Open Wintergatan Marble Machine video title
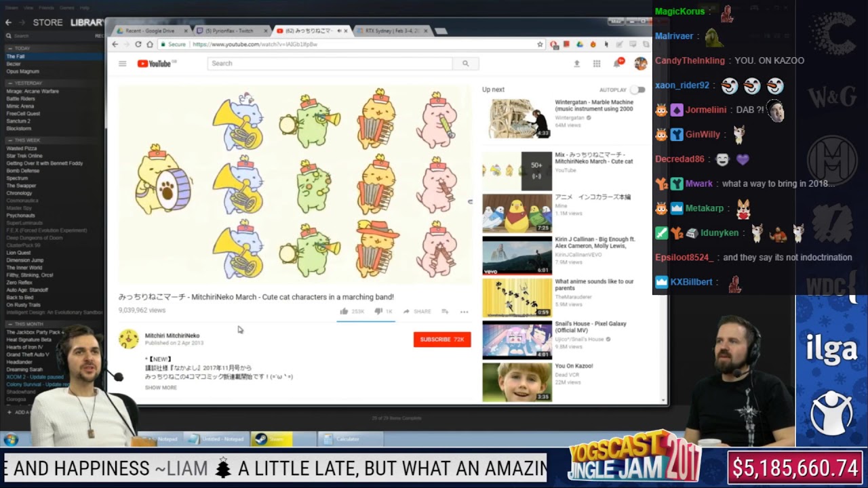The image size is (868, 488). point(594,105)
